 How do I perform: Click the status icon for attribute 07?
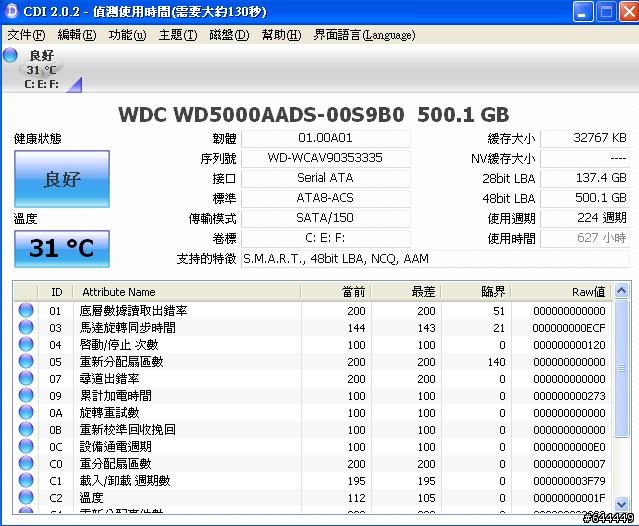26,379
